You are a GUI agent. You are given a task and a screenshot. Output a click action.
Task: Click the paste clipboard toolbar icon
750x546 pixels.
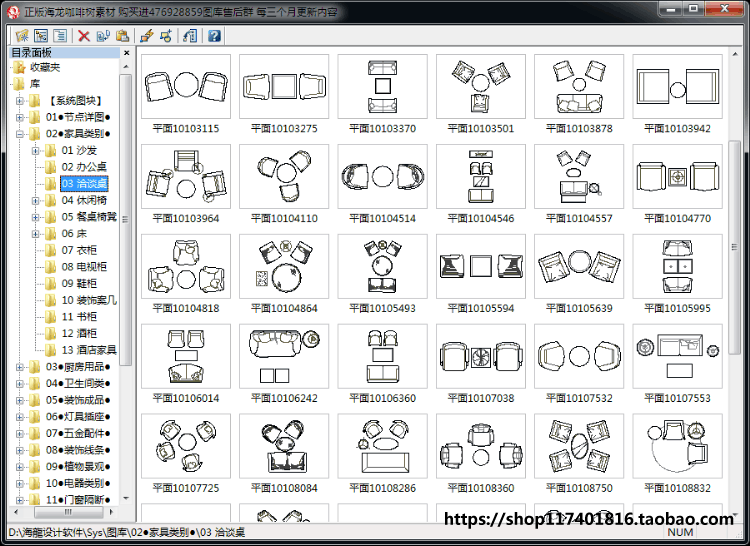[x=122, y=35]
